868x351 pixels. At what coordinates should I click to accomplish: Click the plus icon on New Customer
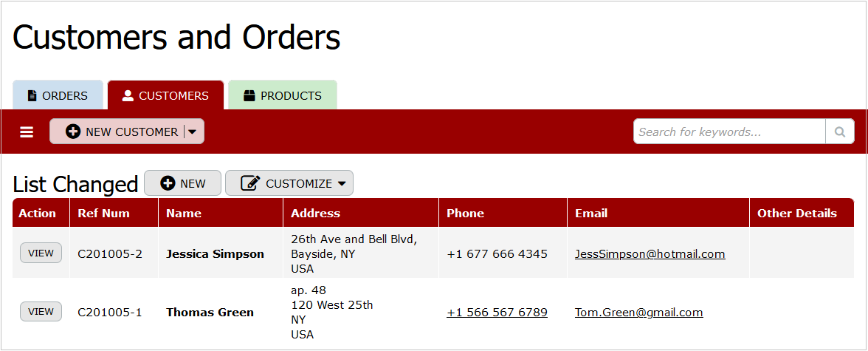[x=73, y=132]
